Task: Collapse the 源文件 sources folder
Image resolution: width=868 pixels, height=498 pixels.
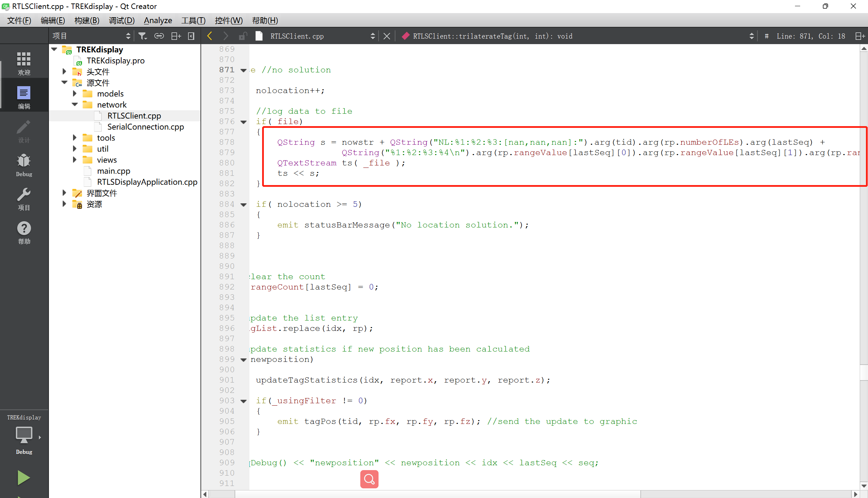Action: click(64, 82)
